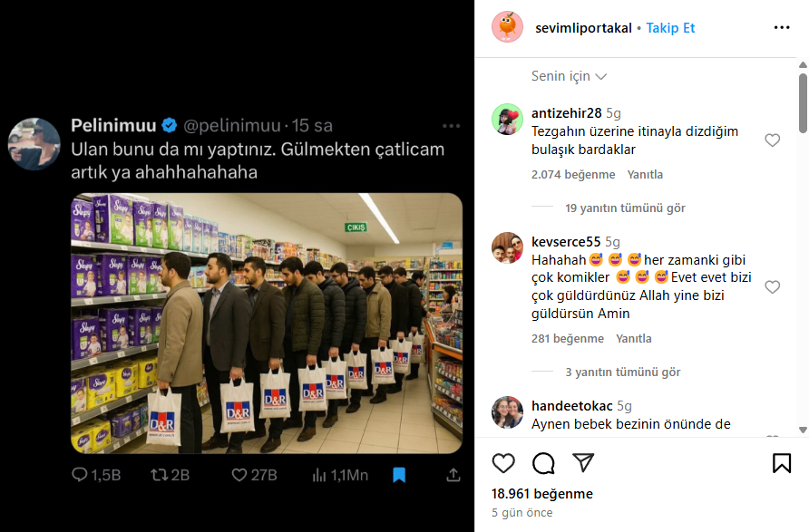Open the three-dot more options menu
The image size is (809, 532).
click(x=781, y=28)
